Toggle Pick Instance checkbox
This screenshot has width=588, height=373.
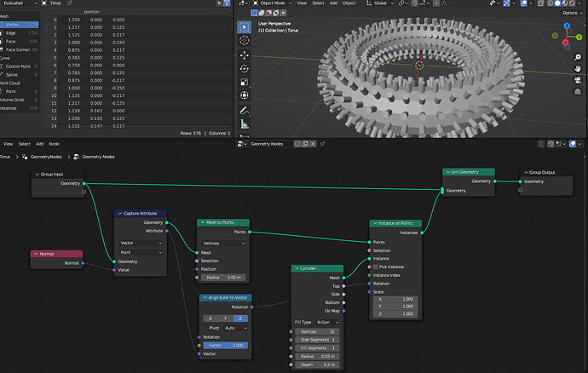click(x=375, y=267)
